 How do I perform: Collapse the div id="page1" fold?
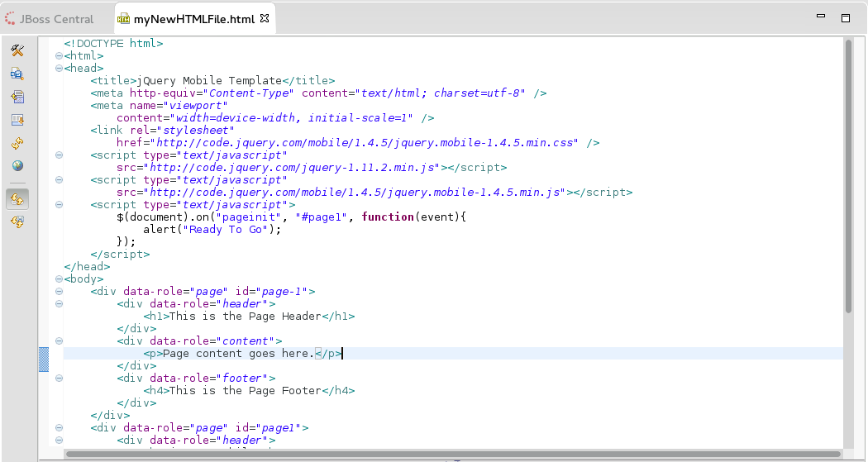pos(59,427)
